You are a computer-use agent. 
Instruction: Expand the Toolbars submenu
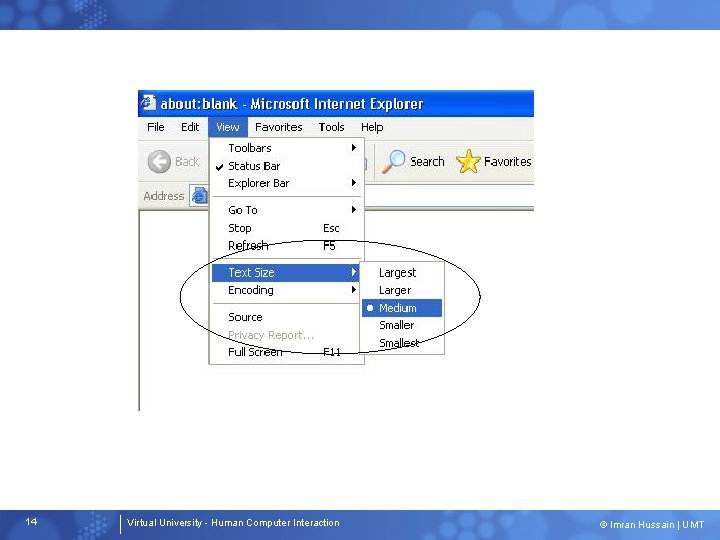287,148
